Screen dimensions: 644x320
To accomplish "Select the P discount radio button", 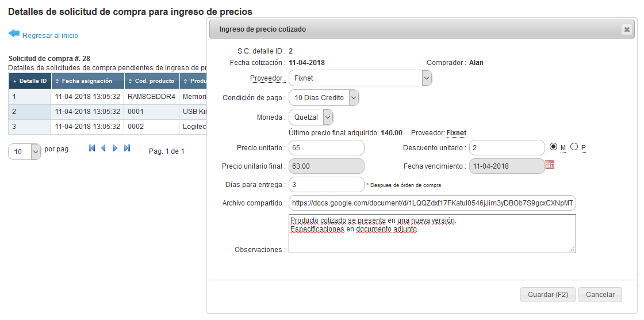I will pos(574,147).
